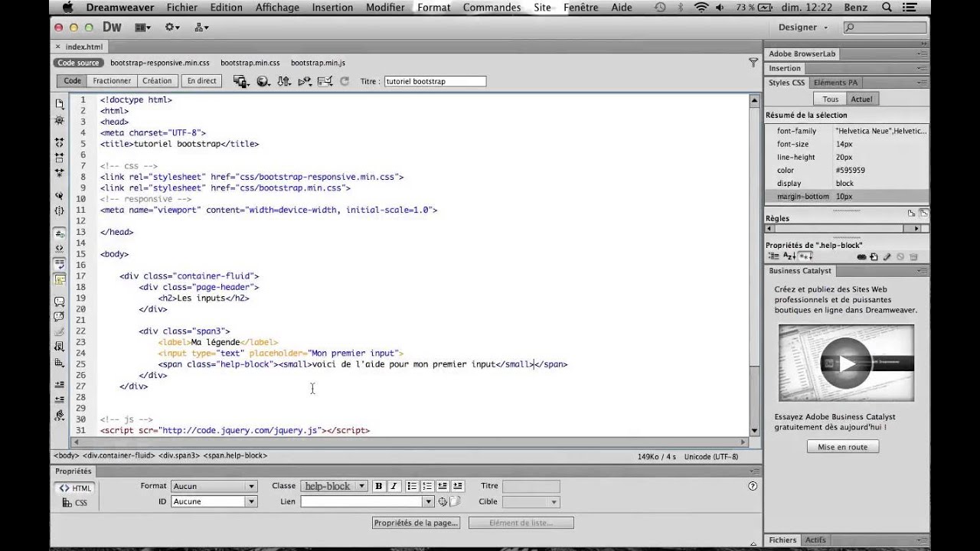Viewport: 980px width, 551px height.
Task: Click the W3C validation icon
Action: (305, 81)
